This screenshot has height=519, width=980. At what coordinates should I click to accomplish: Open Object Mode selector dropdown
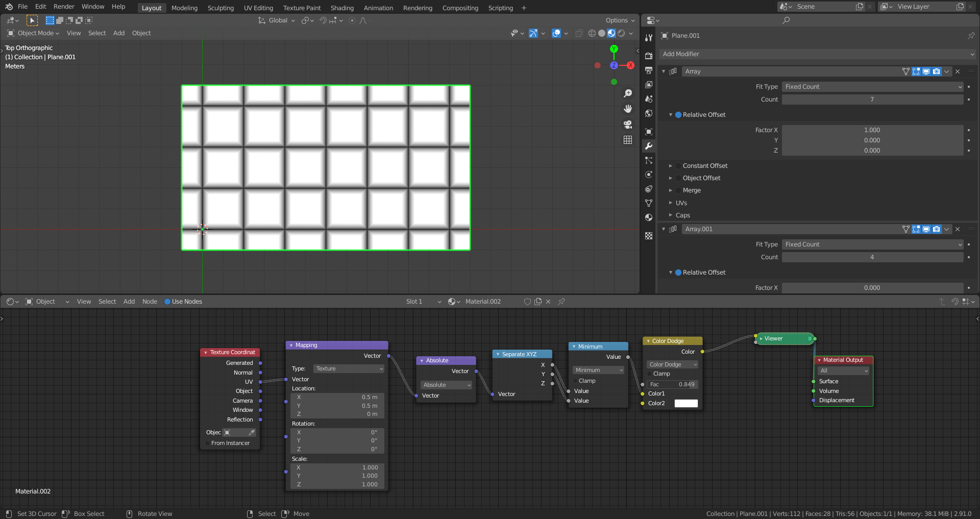[x=33, y=33]
